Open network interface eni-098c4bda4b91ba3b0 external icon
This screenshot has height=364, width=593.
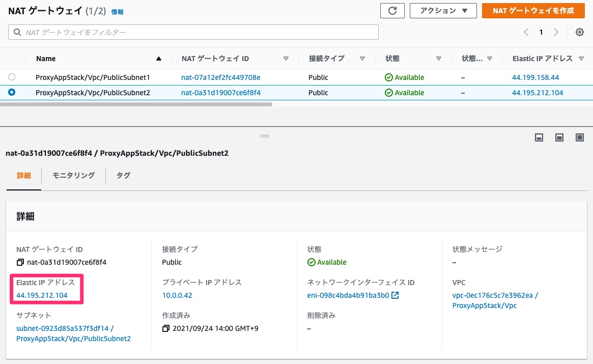click(x=395, y=295)
